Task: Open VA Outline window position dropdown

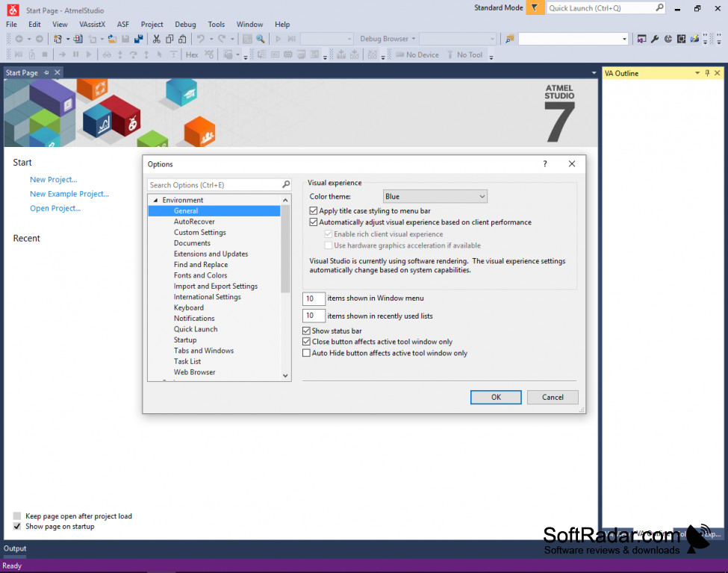Action: 697,73
